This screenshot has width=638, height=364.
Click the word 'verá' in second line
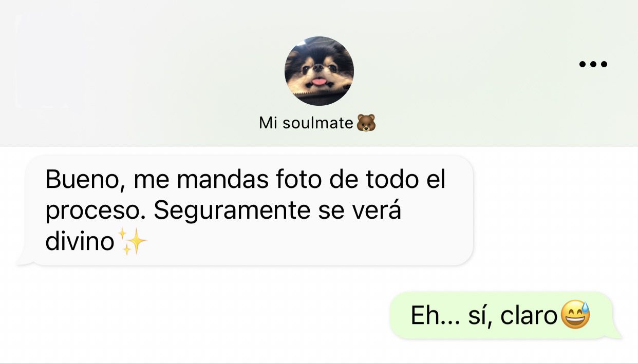pos(378,211)
